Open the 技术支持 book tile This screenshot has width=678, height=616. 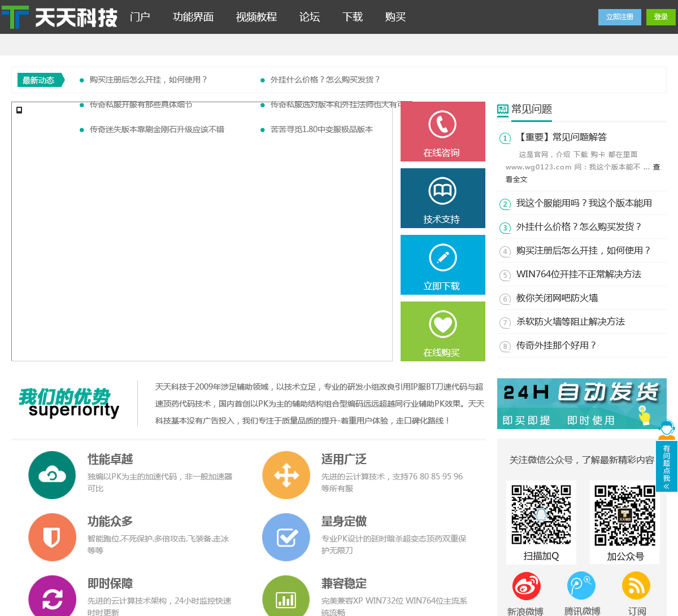(443, 198)
